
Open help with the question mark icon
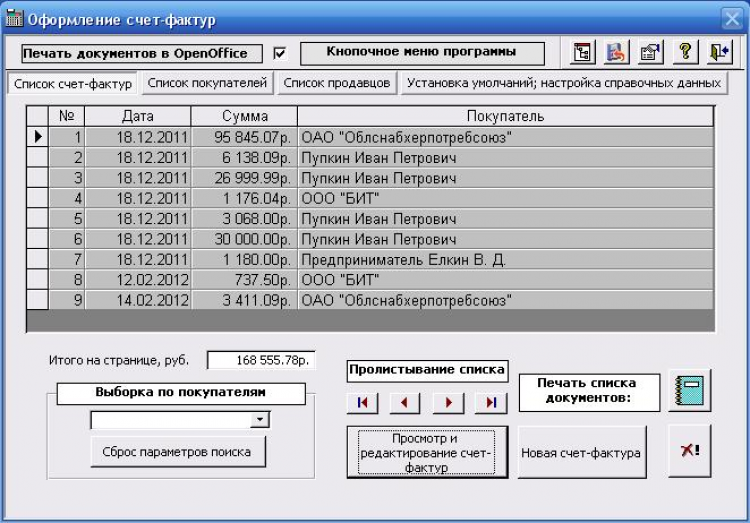685,52
